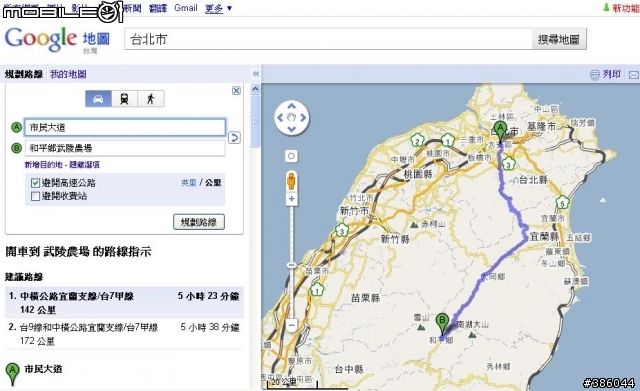
Task: Close the directions input panel
Action: tap(236, 91)
